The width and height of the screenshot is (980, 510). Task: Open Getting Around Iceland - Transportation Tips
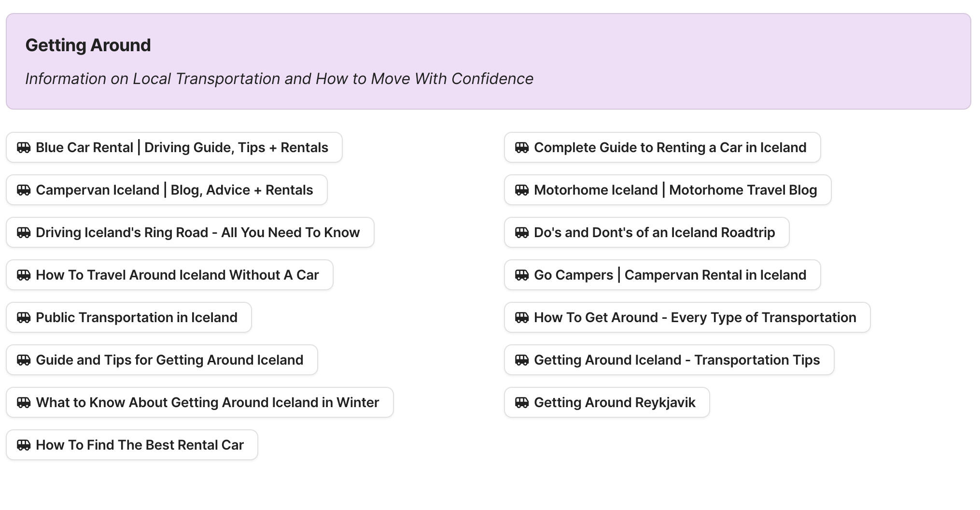[676, 360]
